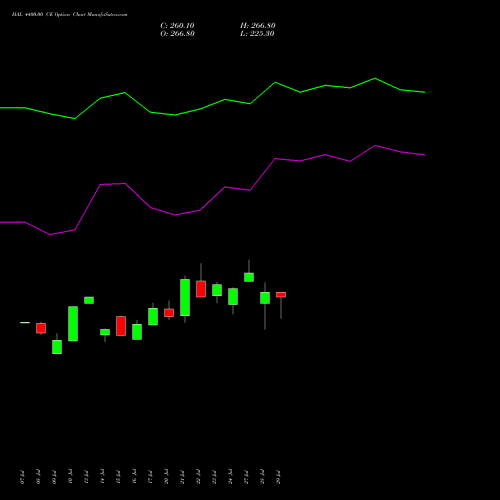Viewport: 500px width, 500px height.
Task: Select the low value L: 225.30
Action: click(257, 34)
